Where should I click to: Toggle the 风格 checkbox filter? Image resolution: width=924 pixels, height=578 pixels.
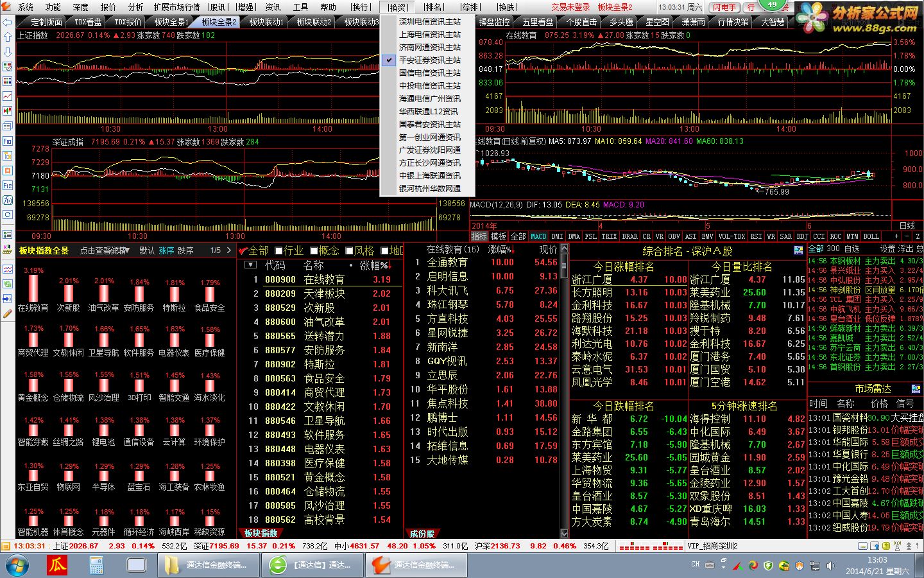point(349,250)
